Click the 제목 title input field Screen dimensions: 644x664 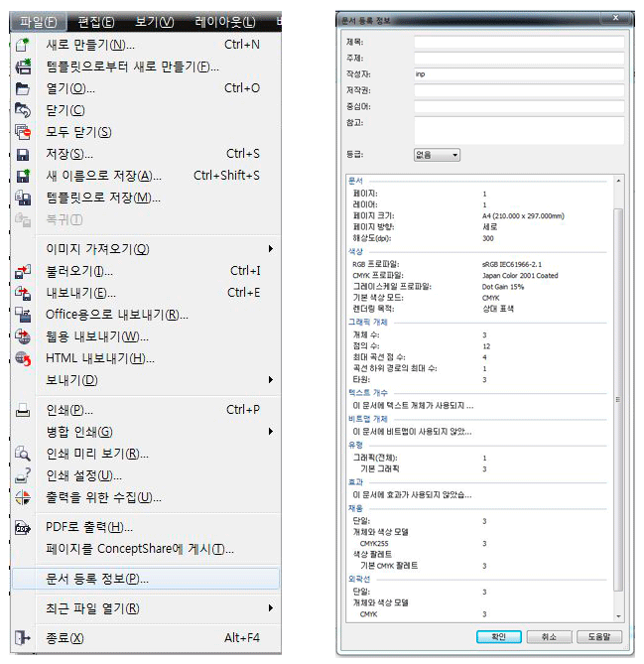(519, 43)
